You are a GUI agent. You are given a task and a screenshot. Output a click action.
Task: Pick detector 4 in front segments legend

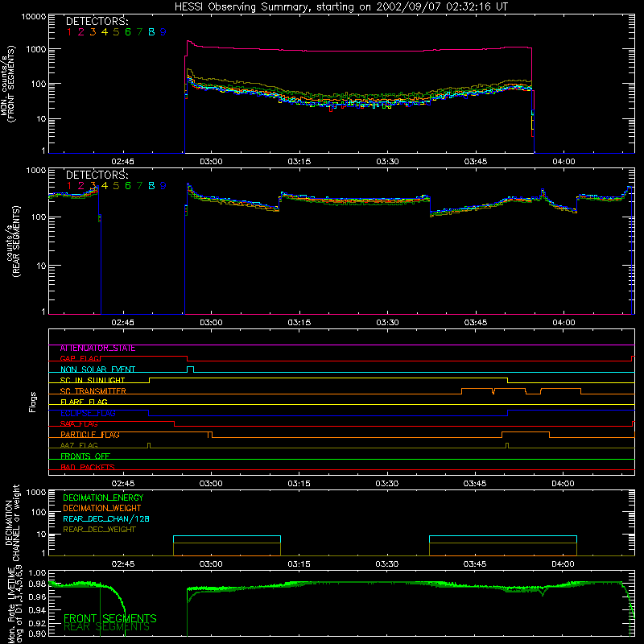pos(105,32)
